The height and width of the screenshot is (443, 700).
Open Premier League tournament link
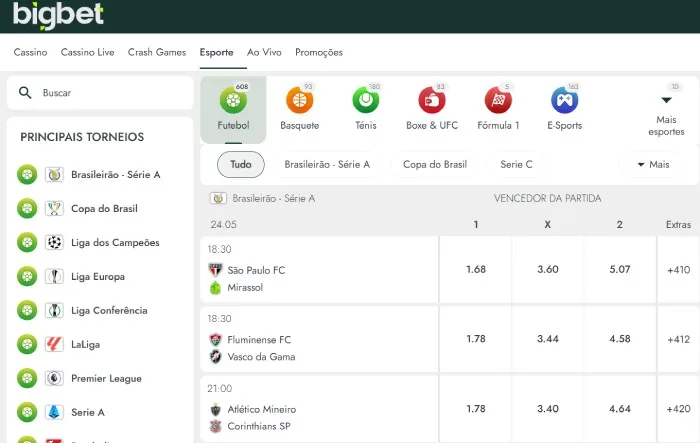pos(106,379)
